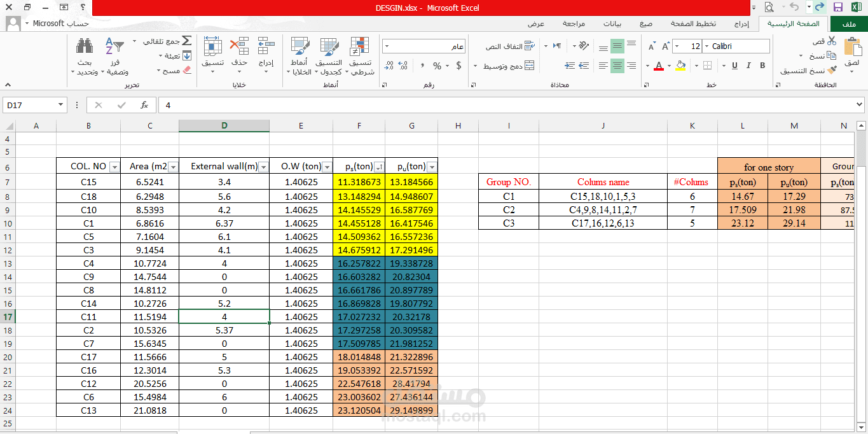Open Conditional Formatting (تنسيق شرطي)

coord(361,56)
